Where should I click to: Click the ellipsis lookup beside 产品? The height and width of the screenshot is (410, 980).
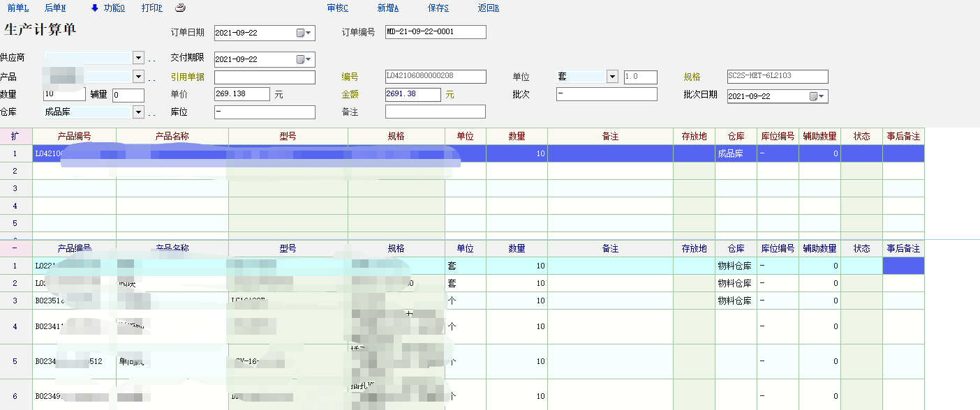[x=151, y=77]
